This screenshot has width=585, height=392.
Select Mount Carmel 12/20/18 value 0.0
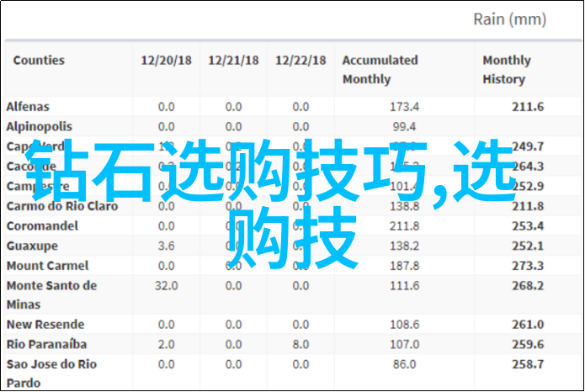point(166,266)
